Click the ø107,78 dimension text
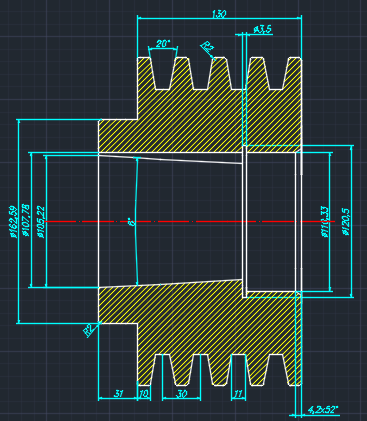 (26, 220)
